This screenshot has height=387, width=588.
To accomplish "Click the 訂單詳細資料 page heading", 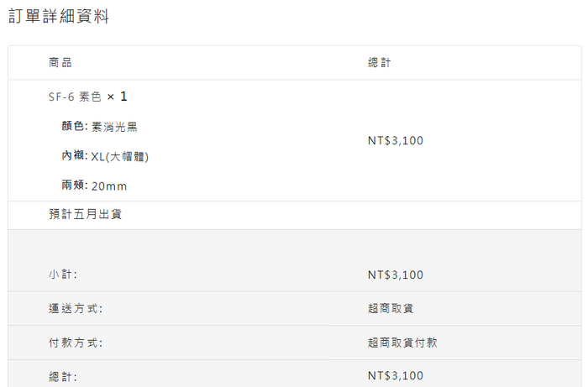I will (59, 17).
